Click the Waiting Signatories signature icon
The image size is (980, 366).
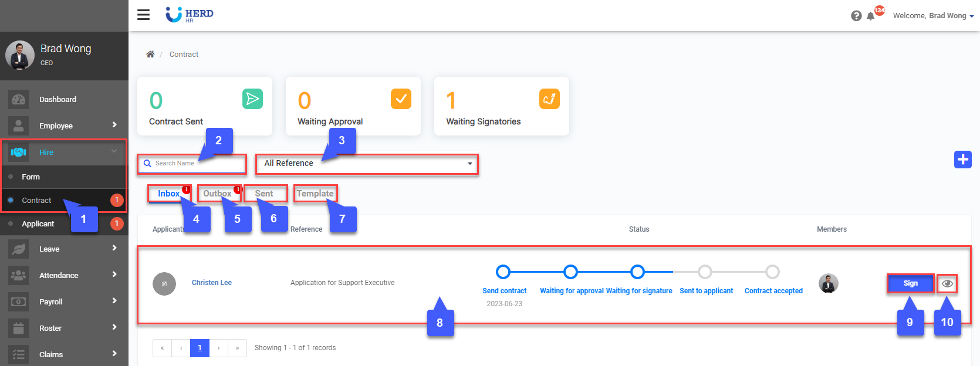click(x=549, y=99)
